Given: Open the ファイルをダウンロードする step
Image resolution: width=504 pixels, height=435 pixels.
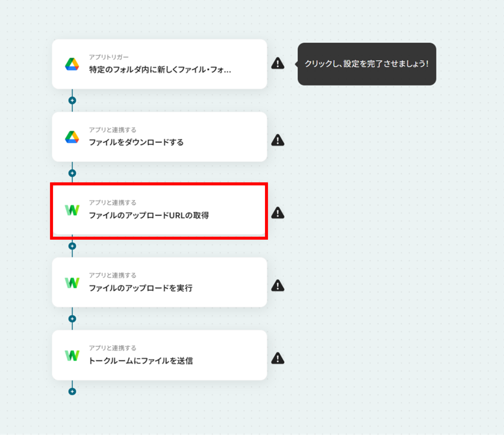Looking at the screenshot, I should point(159,137).
